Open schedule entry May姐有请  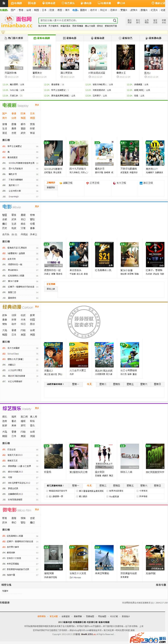(114, 496)
